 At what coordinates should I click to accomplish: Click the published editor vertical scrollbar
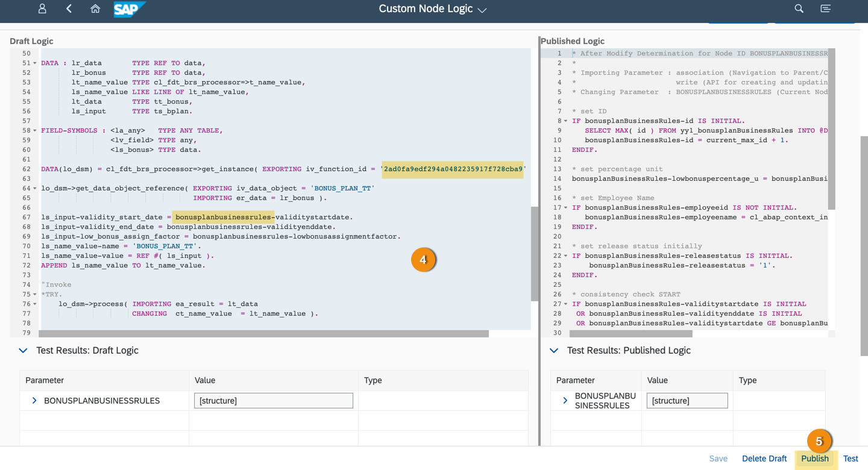[832, 129]
